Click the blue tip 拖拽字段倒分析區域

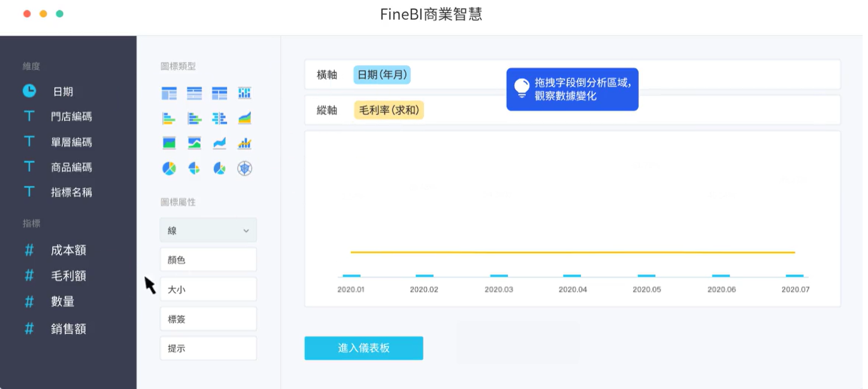coord(572,89)
